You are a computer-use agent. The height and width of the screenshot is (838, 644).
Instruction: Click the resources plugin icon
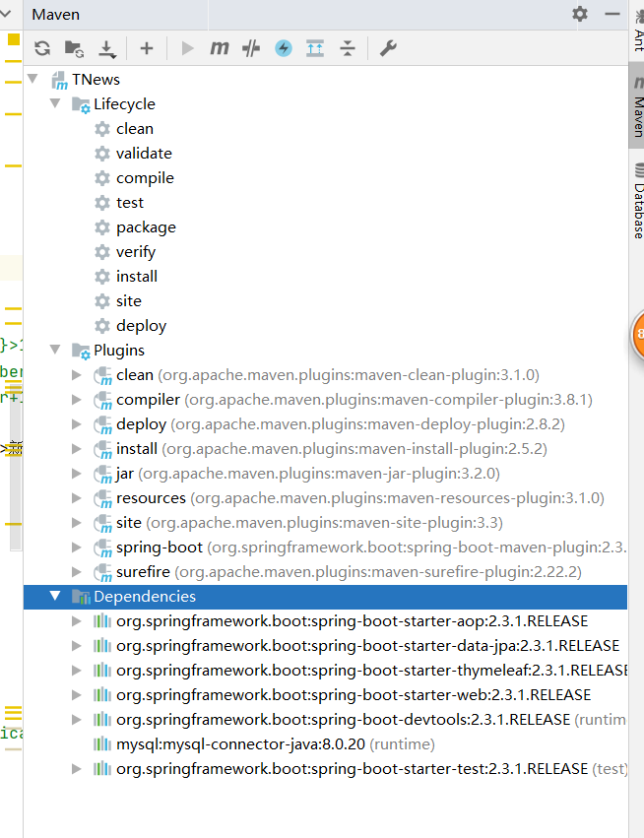102,498
